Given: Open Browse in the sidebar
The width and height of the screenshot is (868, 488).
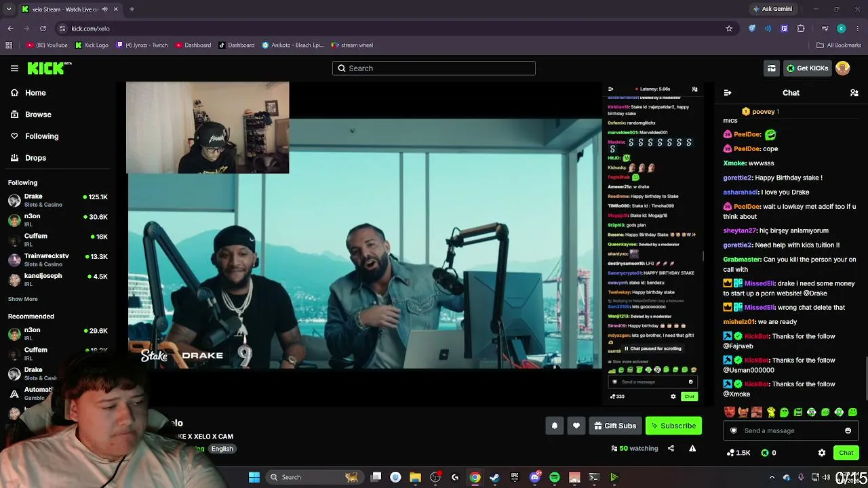Looking at the screenshot, I should (31, 115).
